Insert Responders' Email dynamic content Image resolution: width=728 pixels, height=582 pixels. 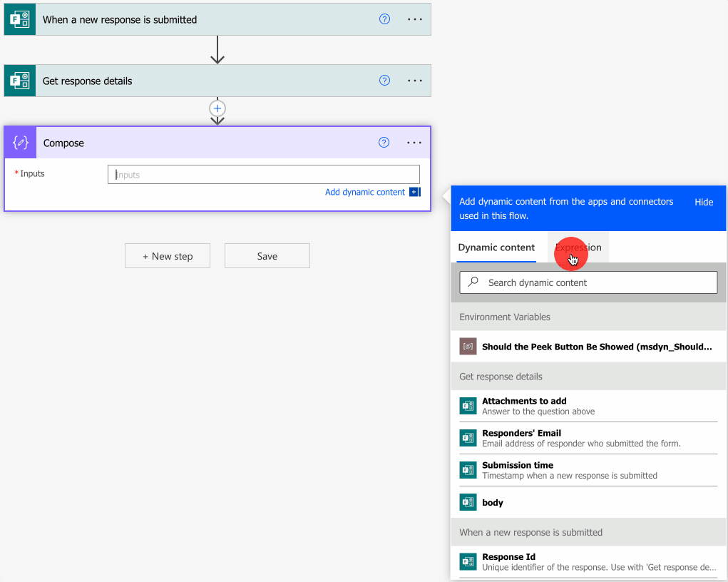[521, 433]
